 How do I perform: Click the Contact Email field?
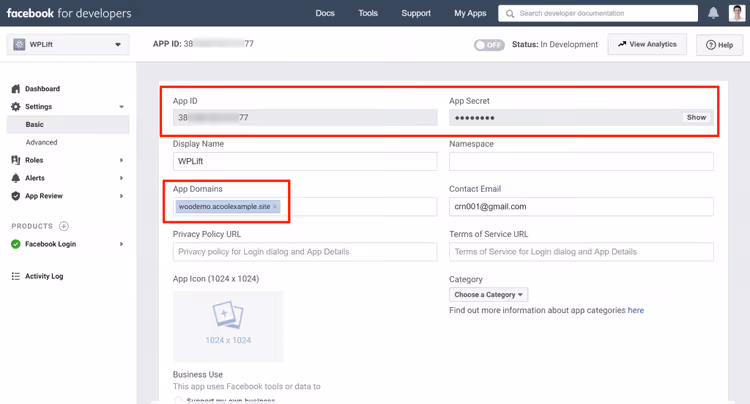click(x=581, y=207)
